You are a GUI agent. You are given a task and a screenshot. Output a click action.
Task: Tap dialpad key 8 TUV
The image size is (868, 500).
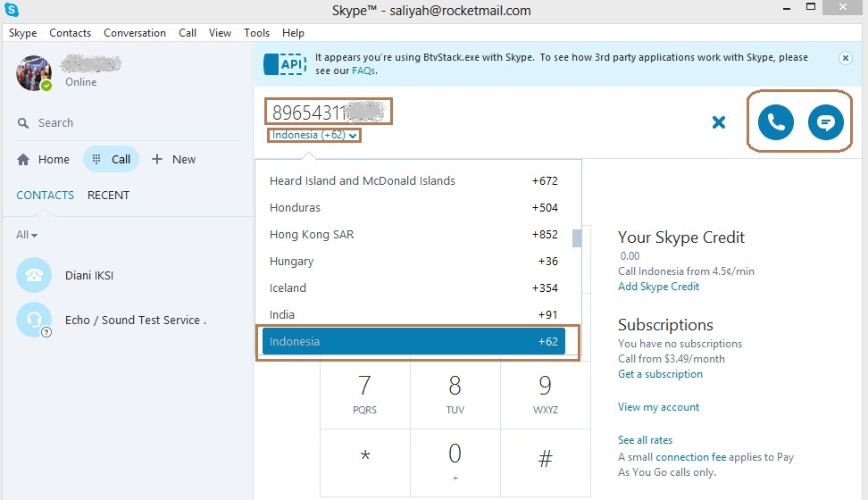point(455,395)
